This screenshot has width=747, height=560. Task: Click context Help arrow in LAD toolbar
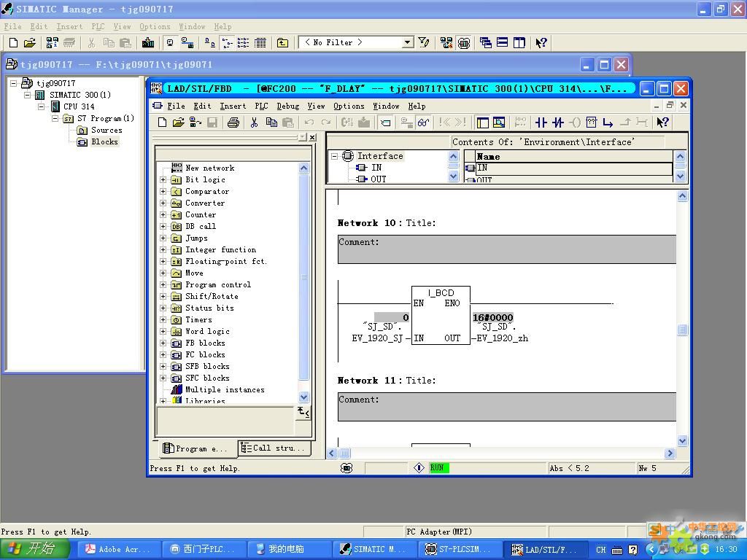[x=662, y=122]
